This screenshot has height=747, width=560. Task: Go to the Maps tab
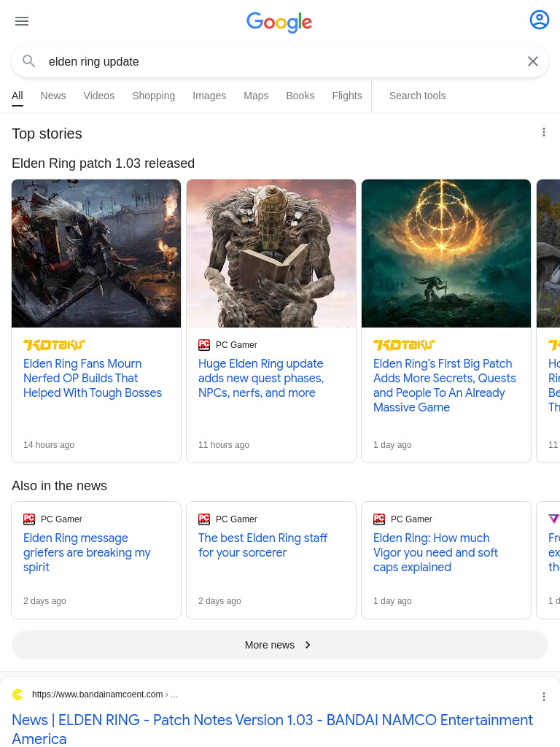tap(256, 96)
